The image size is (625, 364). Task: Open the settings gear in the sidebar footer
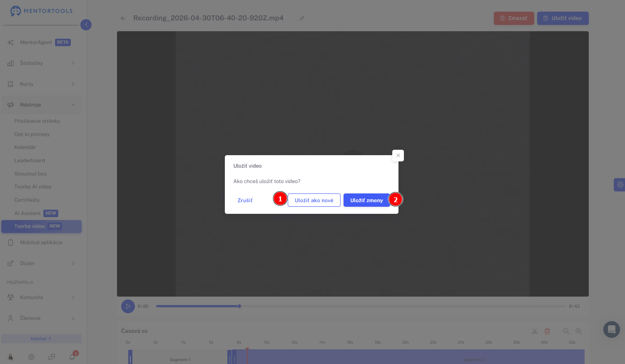pyautogui.click(x=31, y=357)
